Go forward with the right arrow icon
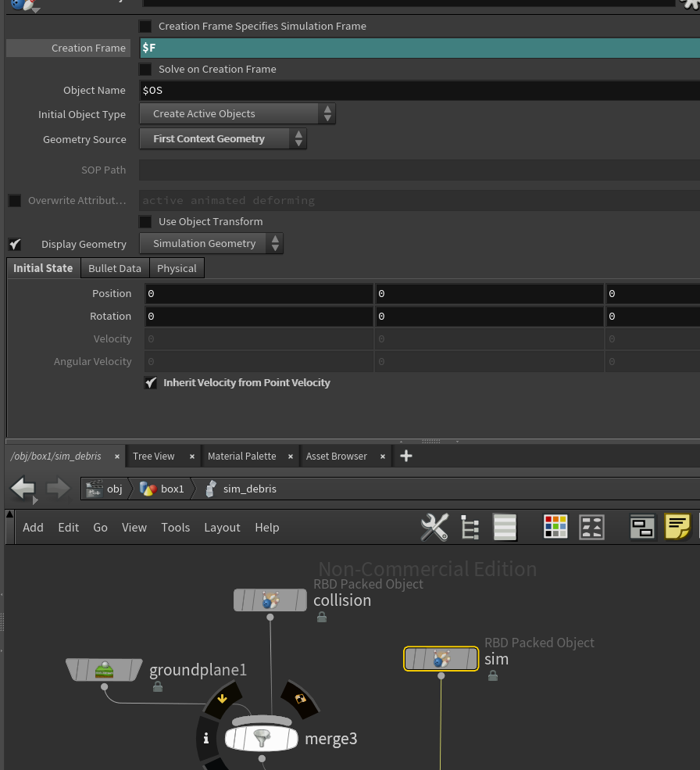Screen dimensions: 700x770 coord(59,489)
